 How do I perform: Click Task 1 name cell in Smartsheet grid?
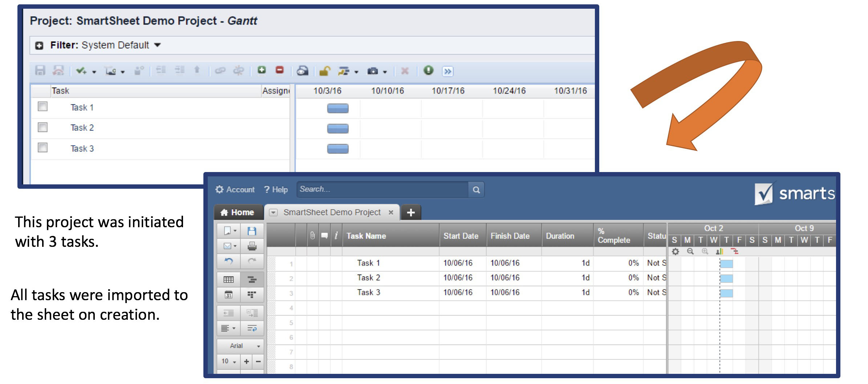[x=390, y=263]
